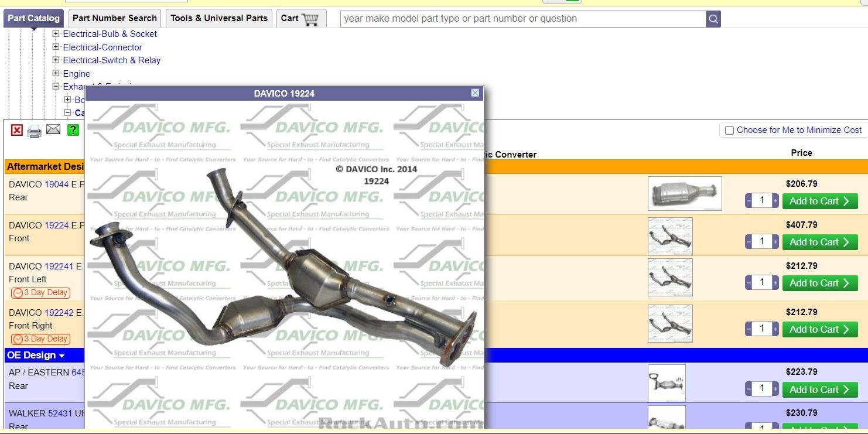This screenshot has height=434, width=868.
Task: Click quantity field for DAVICO 192242 row
Action: (x=762, y=329)
